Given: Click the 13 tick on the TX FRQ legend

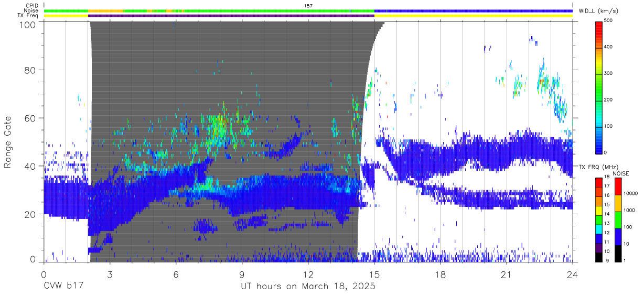Looking at the screenshot, I should pos(607,224).
